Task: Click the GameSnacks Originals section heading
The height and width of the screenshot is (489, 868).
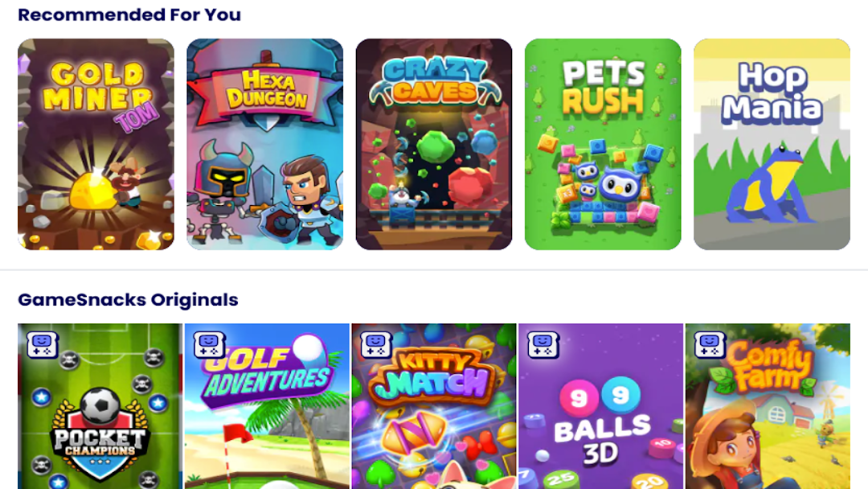Action: pos(128,300)
